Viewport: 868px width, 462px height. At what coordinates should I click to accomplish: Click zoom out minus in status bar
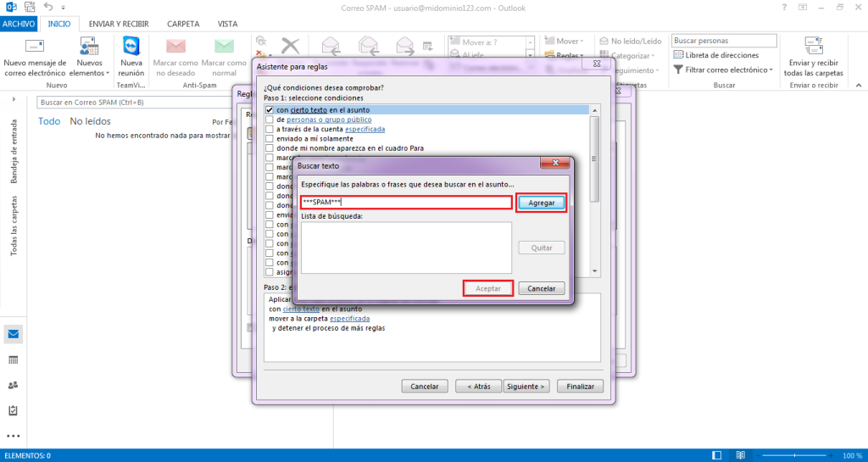[758, 455]
